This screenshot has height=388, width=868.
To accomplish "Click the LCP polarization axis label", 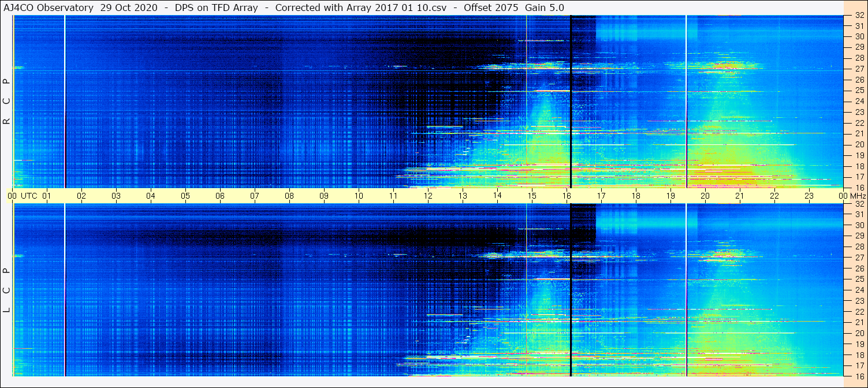I will click(x=7, y=290).
